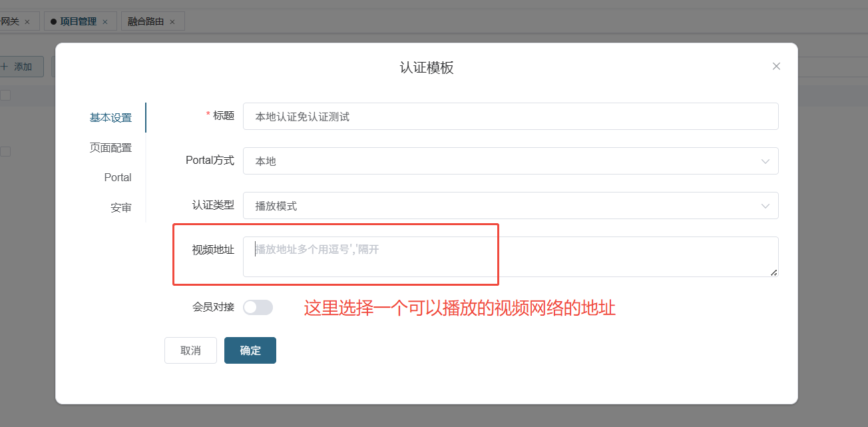Open the 页面配置 side tab
Viewport: 868px width, 427px height.
pyautogui.click(x=110, y=148)
